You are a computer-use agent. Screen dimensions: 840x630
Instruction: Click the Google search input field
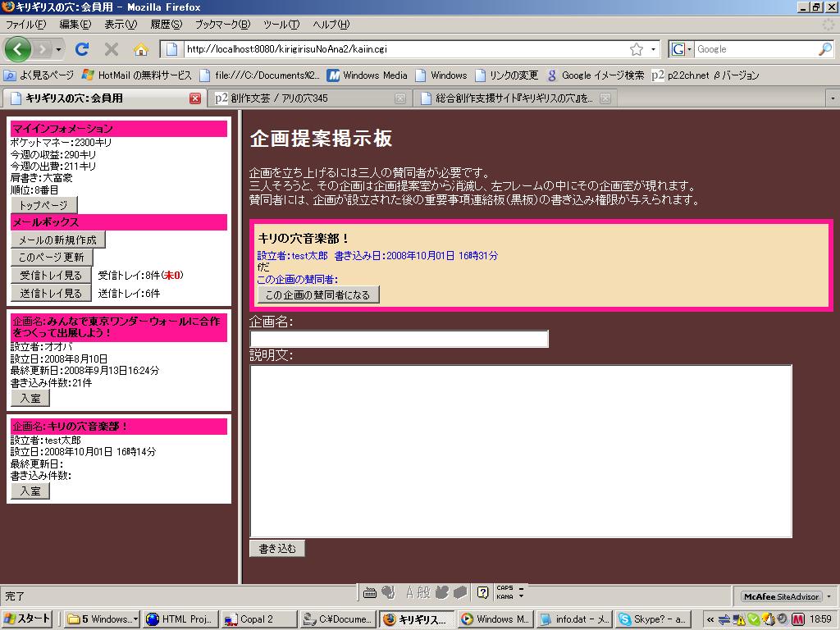click(x=756, y=49)
